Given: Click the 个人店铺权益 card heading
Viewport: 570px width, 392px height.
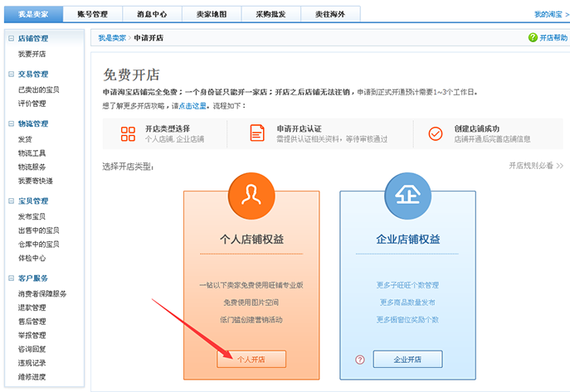Looking at the screenshot, I should (251, 240).
